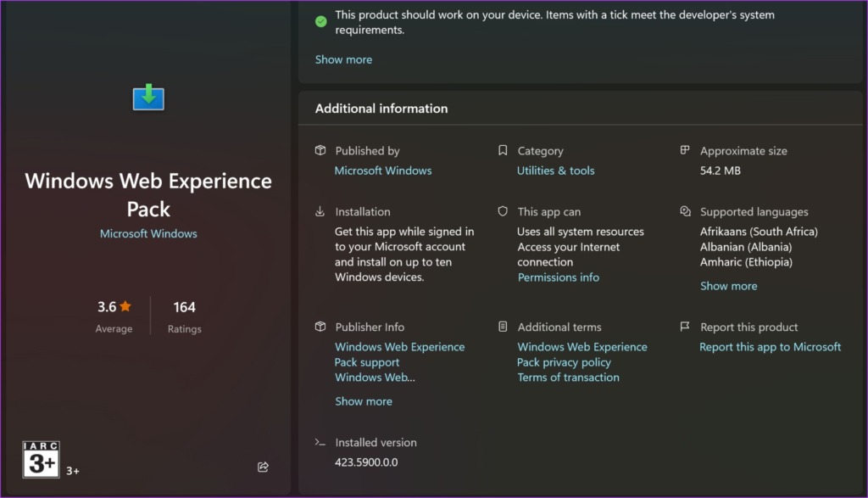Open the Utilities & tools category
The image size is (868, 498).
coord(555,170)
